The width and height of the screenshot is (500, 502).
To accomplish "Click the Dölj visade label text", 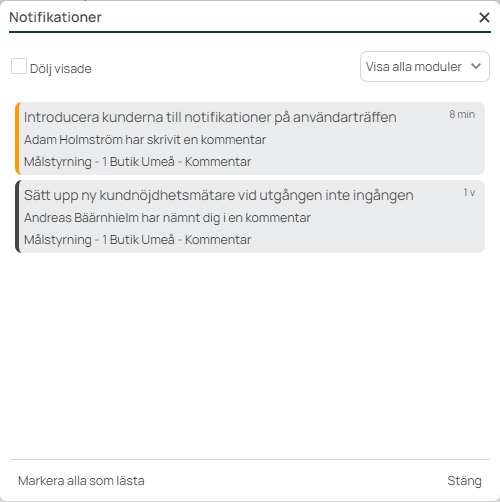I will pos(61,69).
